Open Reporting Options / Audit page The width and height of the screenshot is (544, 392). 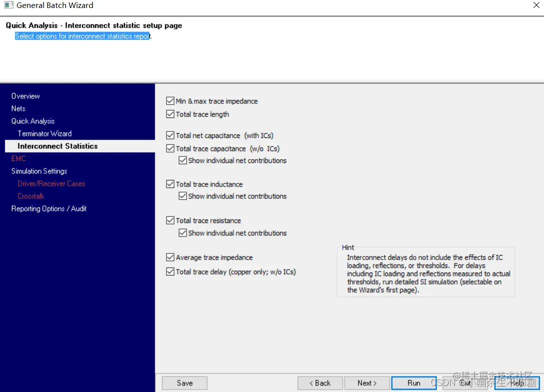[48, 208]
